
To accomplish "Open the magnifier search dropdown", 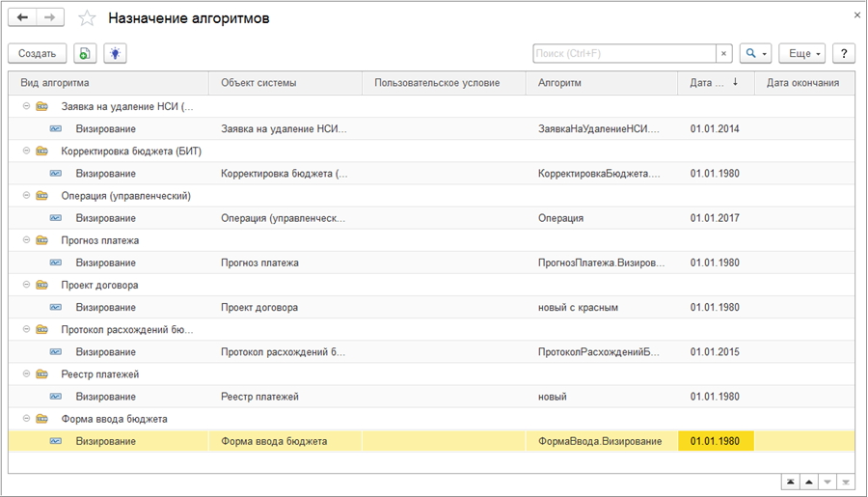I will tap(755, 53).
